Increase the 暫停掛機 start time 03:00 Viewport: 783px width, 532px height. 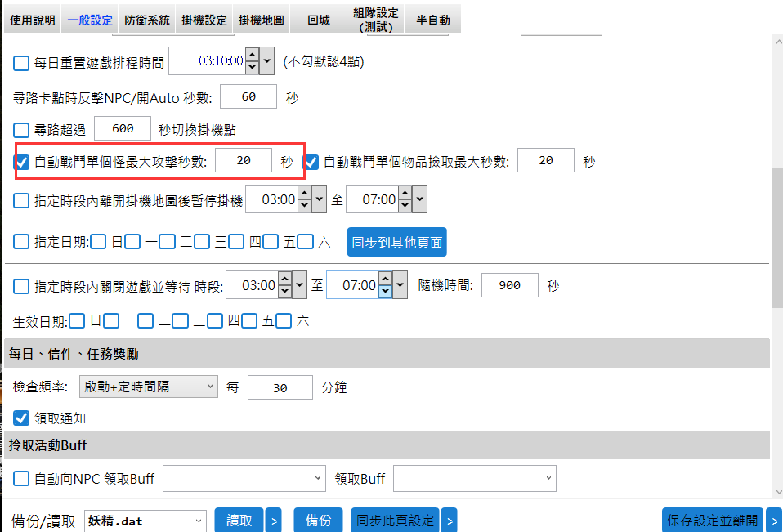pos(304,193)
